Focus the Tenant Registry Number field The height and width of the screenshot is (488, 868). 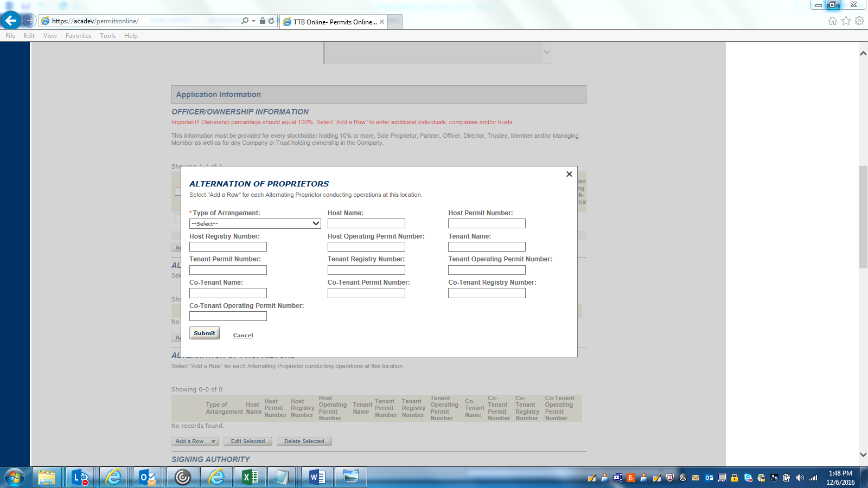[x=366, y=270]
